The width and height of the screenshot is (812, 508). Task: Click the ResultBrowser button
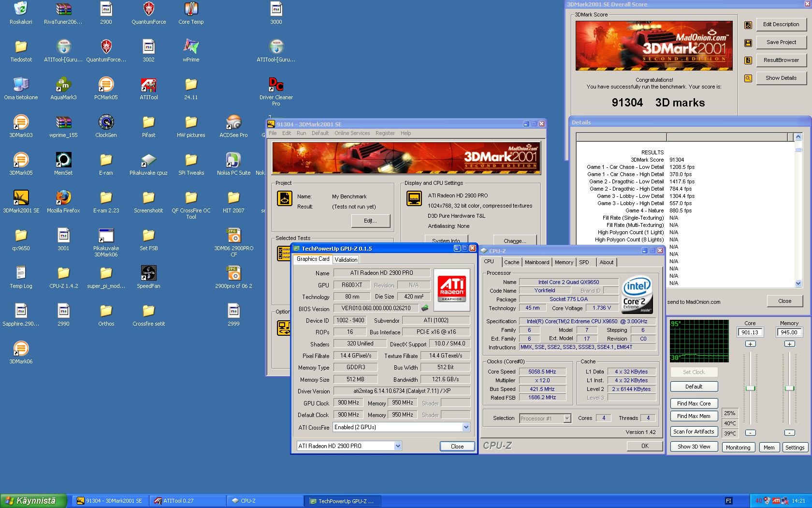(x=781, y=60)
